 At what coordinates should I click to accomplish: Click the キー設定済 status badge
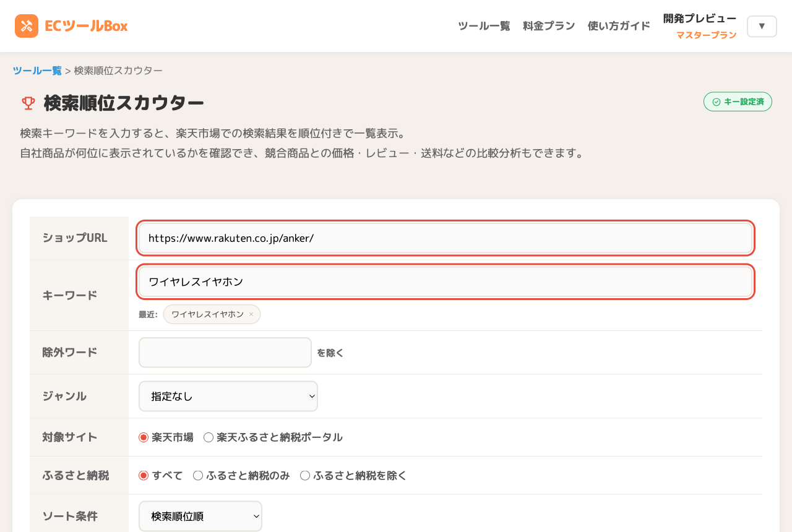click(x=738, y=101)
